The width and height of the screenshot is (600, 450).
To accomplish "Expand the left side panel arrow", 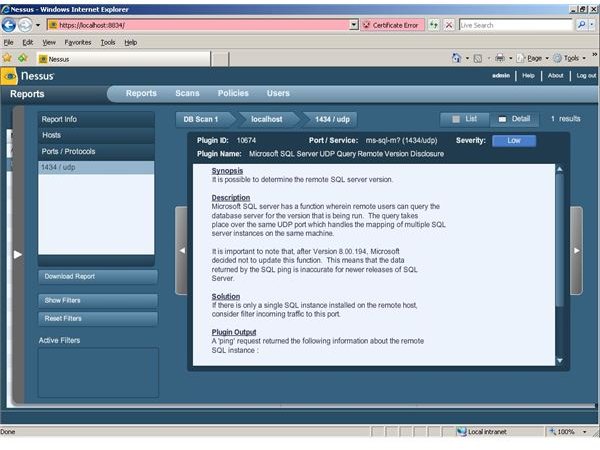I will click(18, 254).
